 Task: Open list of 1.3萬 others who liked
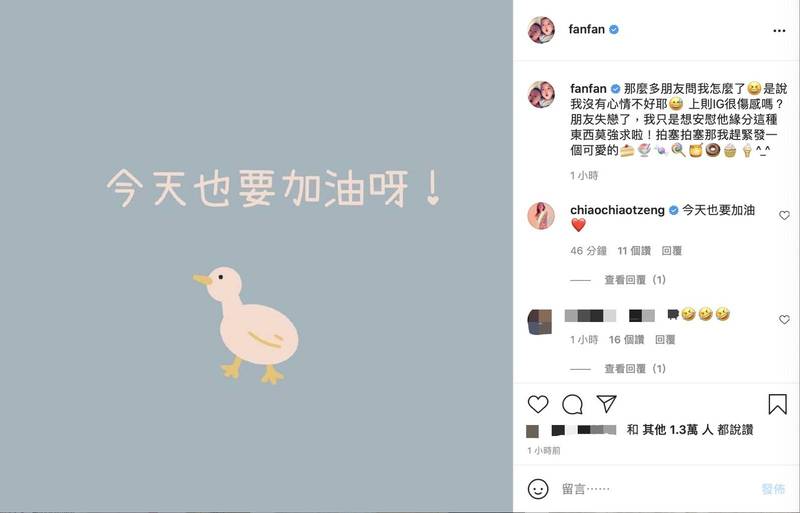[x=691, y=430]
